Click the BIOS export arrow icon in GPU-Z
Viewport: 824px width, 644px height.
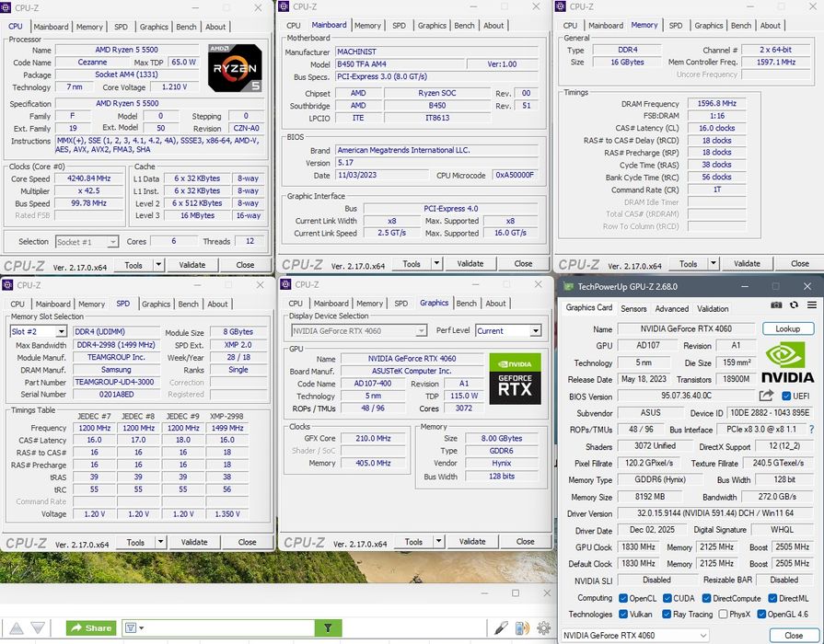click(767, 395)
